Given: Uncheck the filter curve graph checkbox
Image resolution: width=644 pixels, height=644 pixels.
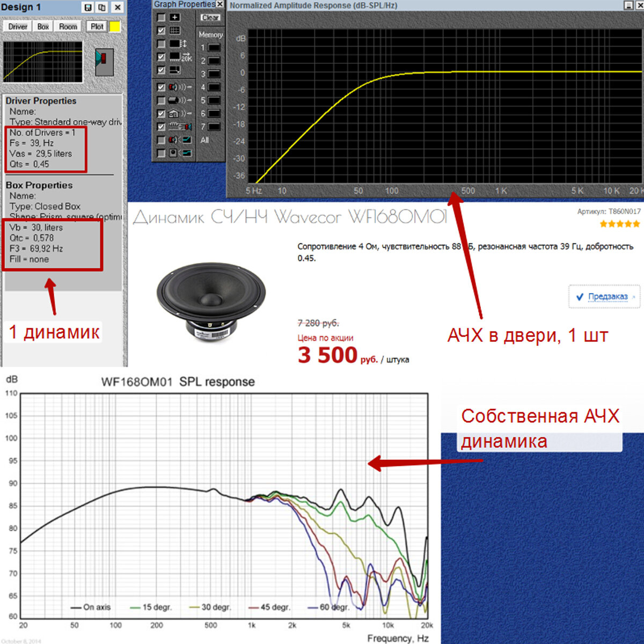Looking at the screenshot, I should (x=161, y=70).
